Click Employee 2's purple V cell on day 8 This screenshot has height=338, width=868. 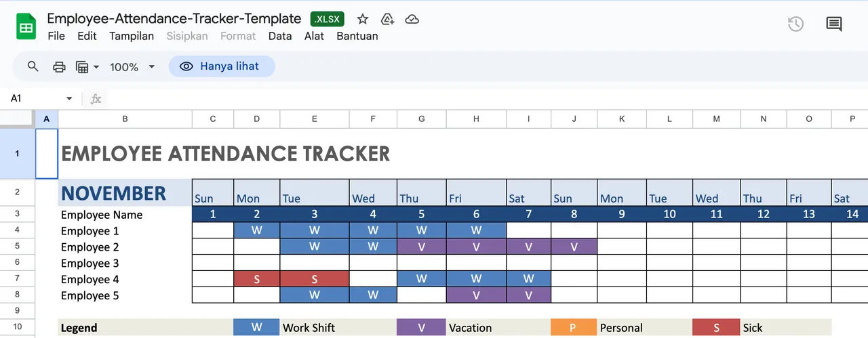pyautogui.click(x=574, y=247)
